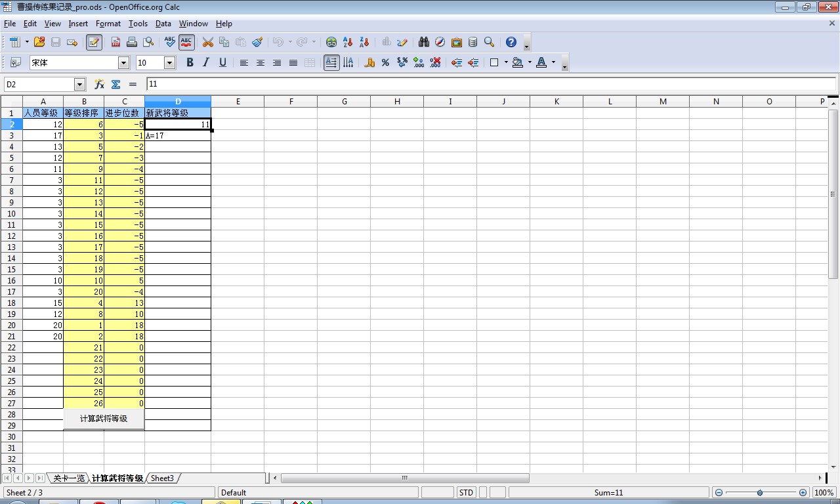This screenshot has height=504, width=840.
Task: Click the Function Wizard fx icon
Action: click(x=99, y=84)
